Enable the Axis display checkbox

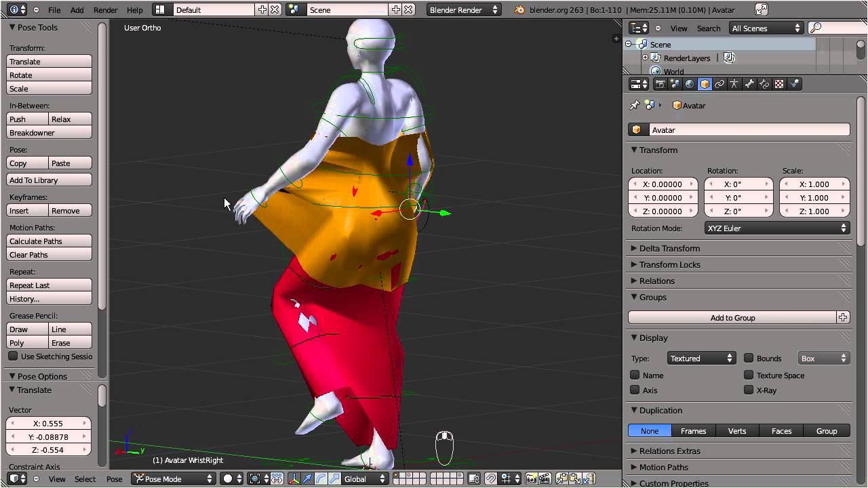tap(635, 390)
